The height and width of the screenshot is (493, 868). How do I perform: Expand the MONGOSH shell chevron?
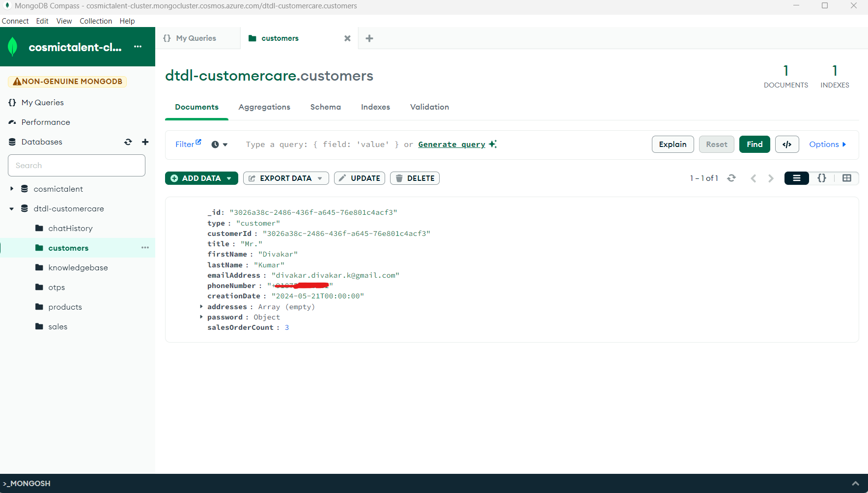[x=855, y=484]
